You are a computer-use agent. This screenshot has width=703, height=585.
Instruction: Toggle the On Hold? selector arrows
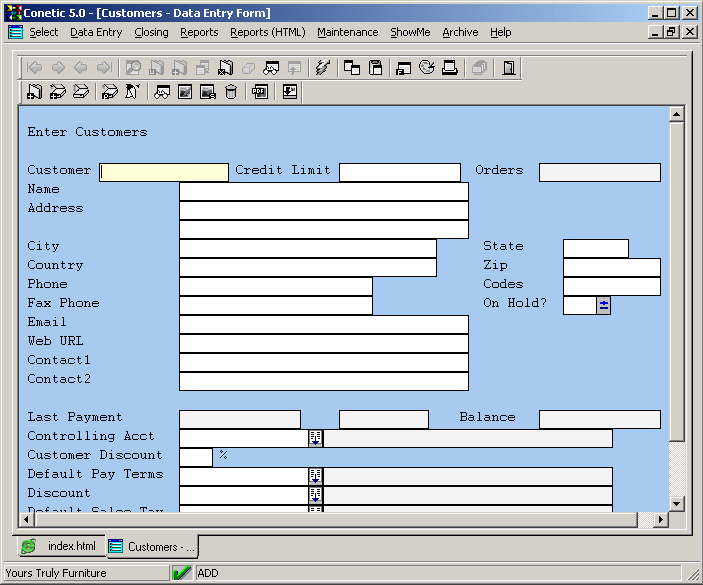coord(604,305)
